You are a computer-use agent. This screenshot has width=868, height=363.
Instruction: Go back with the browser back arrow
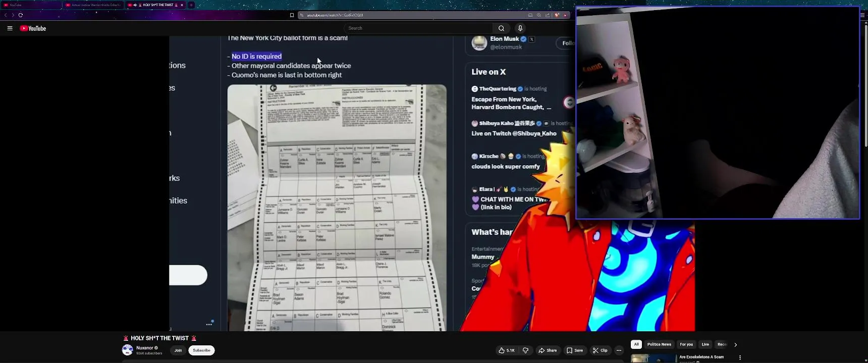(x=6, y=15)
